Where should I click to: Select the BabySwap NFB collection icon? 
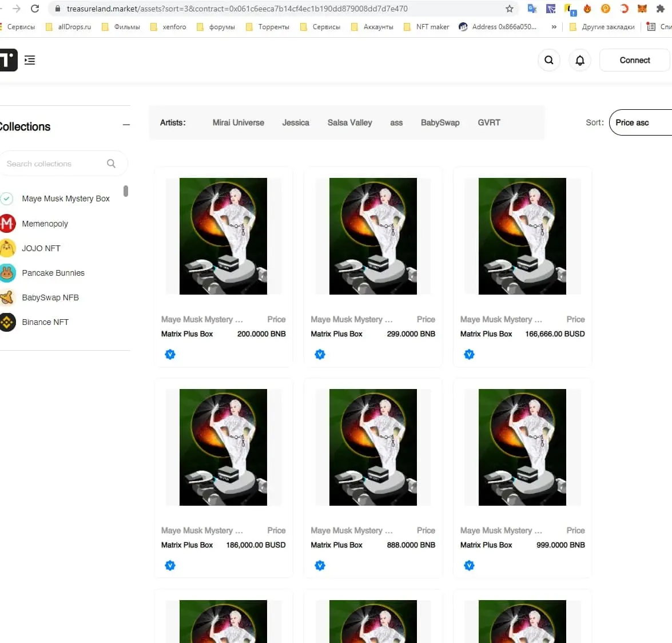pyautogui.click(x=7, y=297)
